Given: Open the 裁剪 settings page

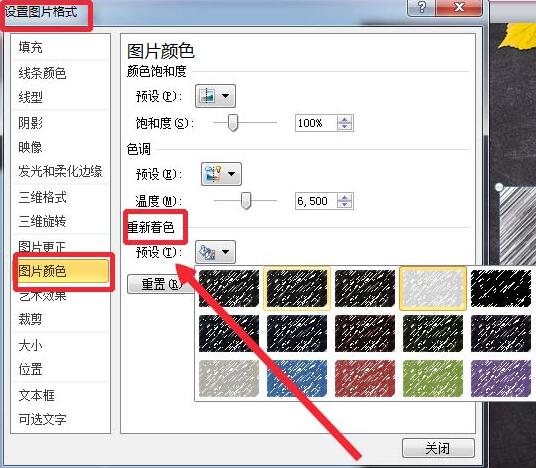Looking at the screenshot, I should point(31,319).
